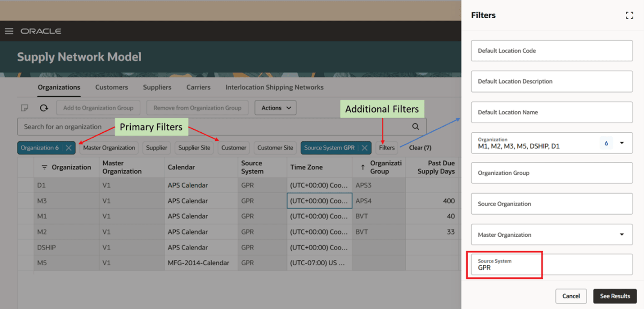Toggle the Supplier primary filter chip

tap(156, 148)
